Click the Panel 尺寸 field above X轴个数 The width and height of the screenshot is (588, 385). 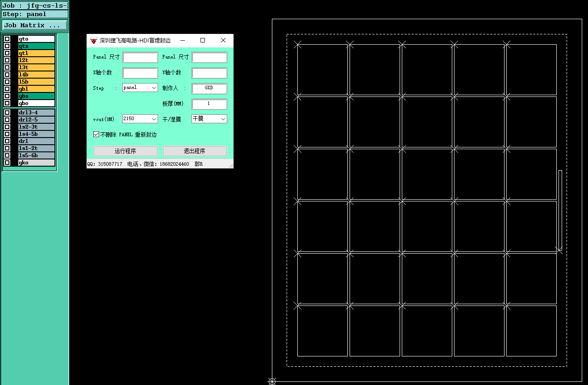tap(140, 57)
